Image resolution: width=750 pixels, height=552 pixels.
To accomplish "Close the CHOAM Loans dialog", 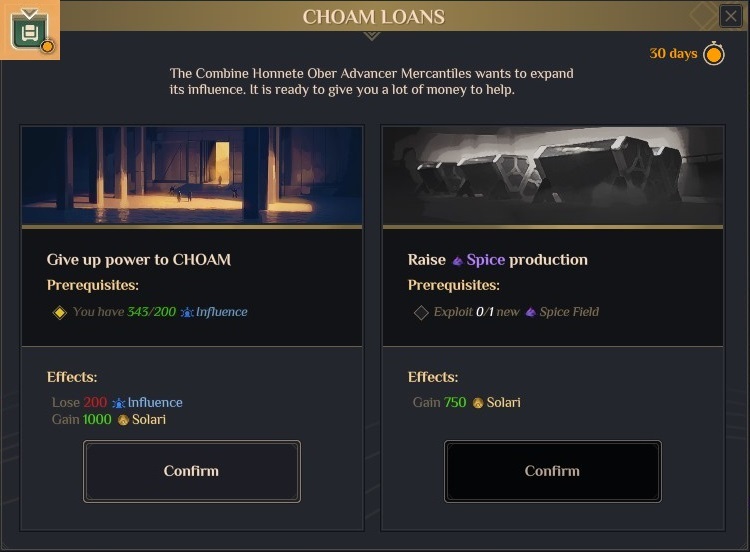I will [731, 16].
